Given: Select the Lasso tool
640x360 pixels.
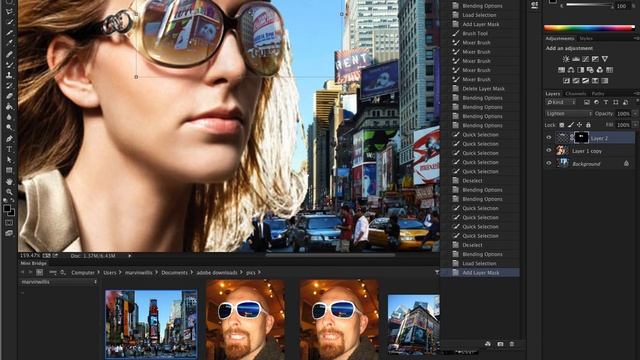Looking at the screenshot, I should 9,12.
